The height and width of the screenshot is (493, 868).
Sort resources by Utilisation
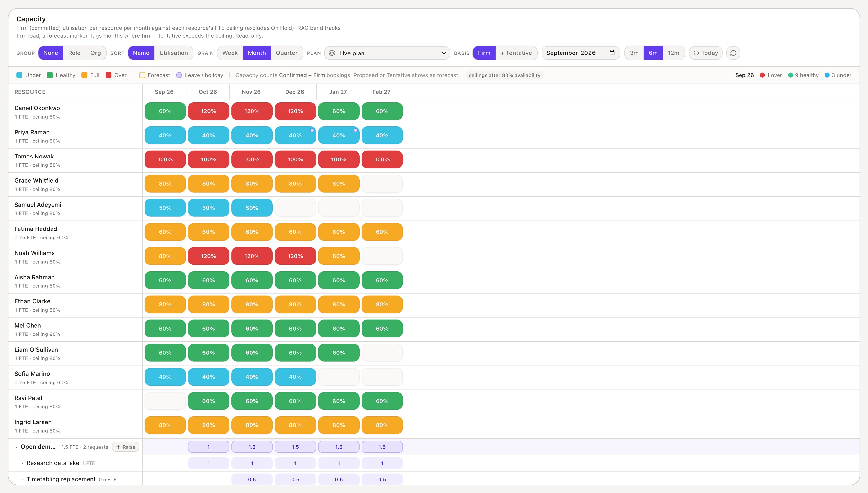coord(173,53)
